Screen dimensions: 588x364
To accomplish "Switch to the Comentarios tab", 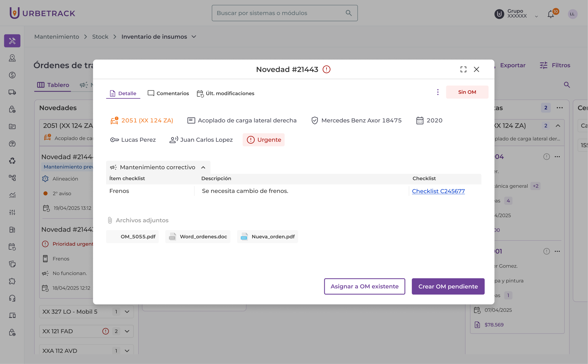I will [x=168, y=93].
